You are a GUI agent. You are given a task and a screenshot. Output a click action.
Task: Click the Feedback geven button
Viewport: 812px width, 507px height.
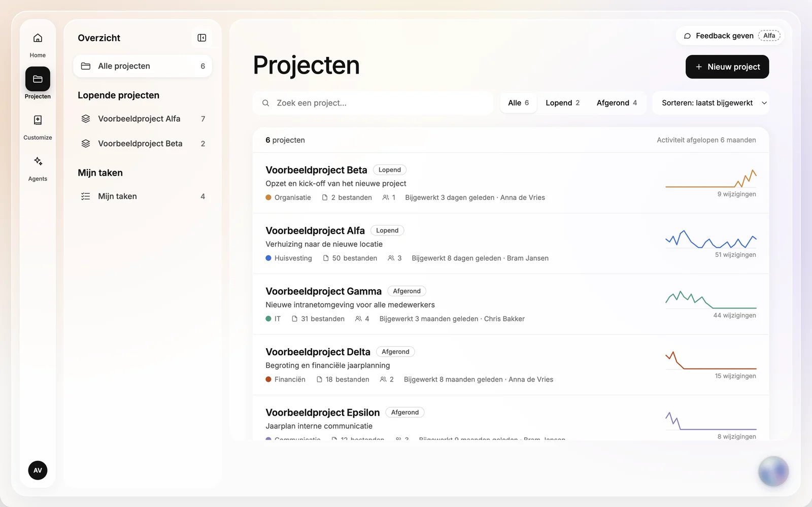tap(730, 36)
